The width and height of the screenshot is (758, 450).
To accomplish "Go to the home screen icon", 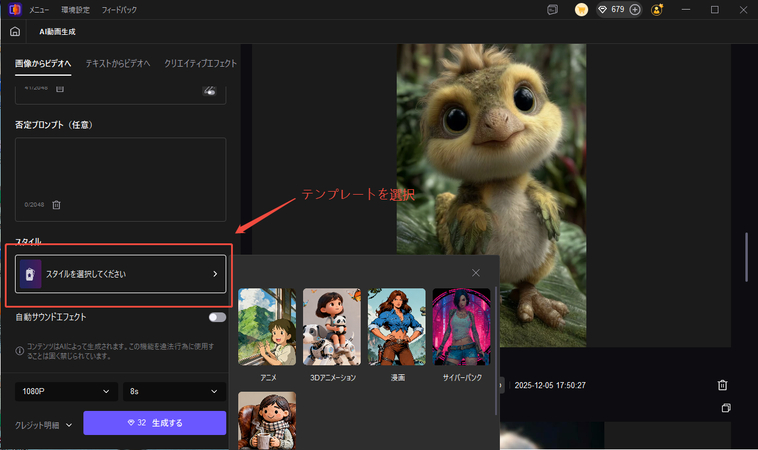I will [15, 31].
